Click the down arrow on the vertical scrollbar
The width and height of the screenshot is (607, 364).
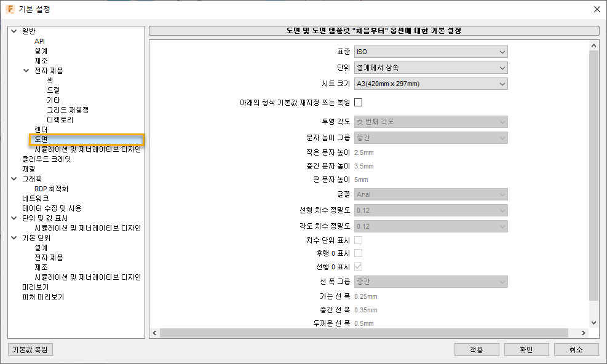click(x=593, y=322)
